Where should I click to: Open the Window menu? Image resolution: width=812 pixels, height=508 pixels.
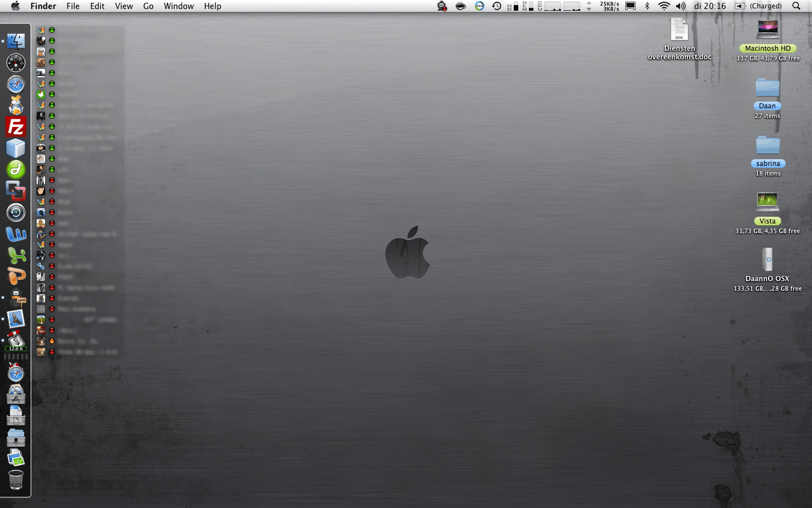coord(179,6)
